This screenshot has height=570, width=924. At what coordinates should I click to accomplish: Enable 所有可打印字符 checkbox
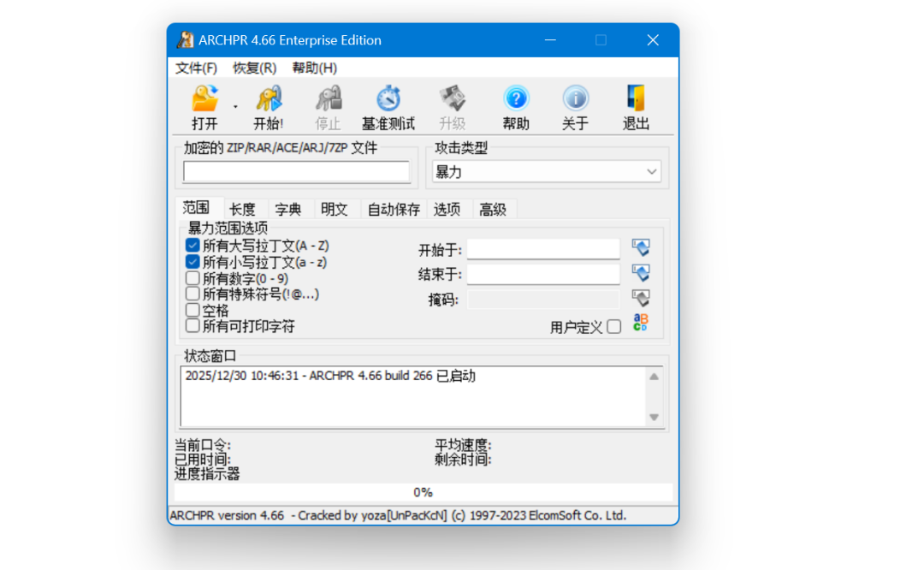coord(192,325)
